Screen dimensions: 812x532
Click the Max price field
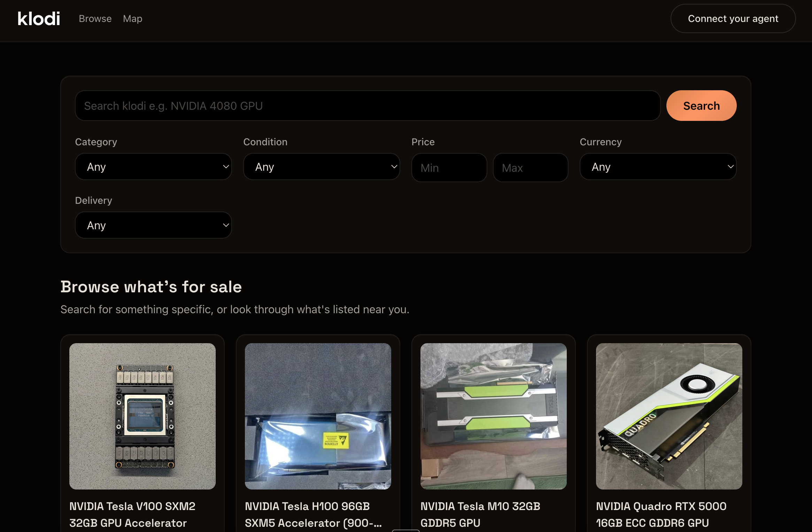(531, 168)
